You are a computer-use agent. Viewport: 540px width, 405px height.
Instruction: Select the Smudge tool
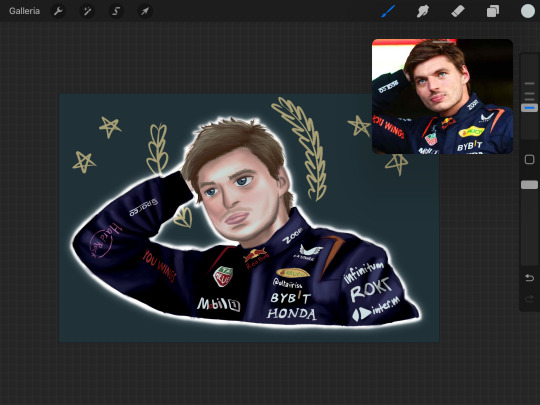pyautogui.click(x=423, y=11)
